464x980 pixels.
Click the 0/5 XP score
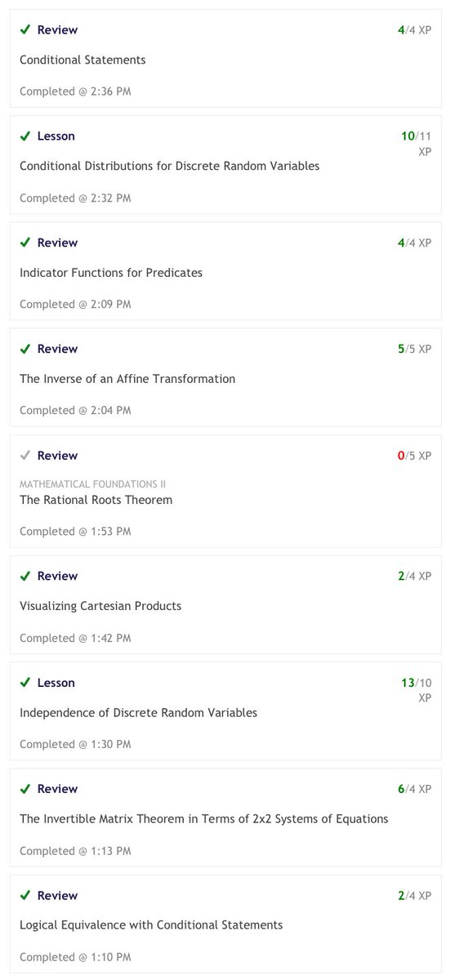point(414,455)
